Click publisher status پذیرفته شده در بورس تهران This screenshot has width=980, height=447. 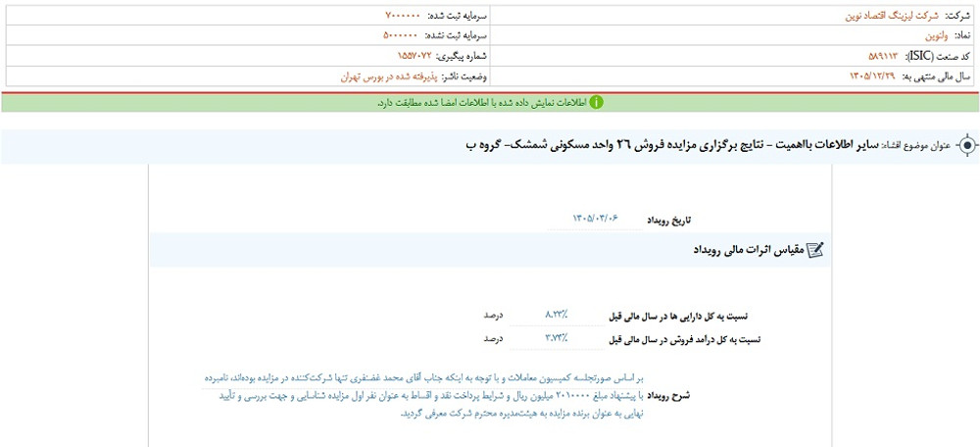(x=389, y=76)
